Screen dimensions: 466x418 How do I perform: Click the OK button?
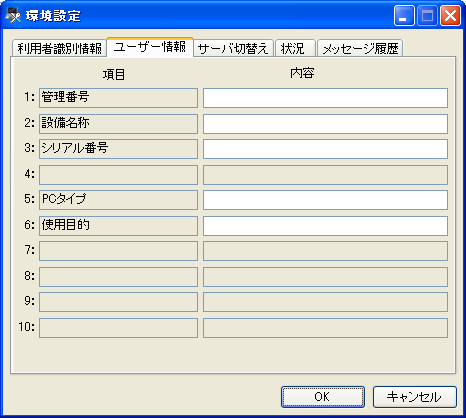pos(323,397)
